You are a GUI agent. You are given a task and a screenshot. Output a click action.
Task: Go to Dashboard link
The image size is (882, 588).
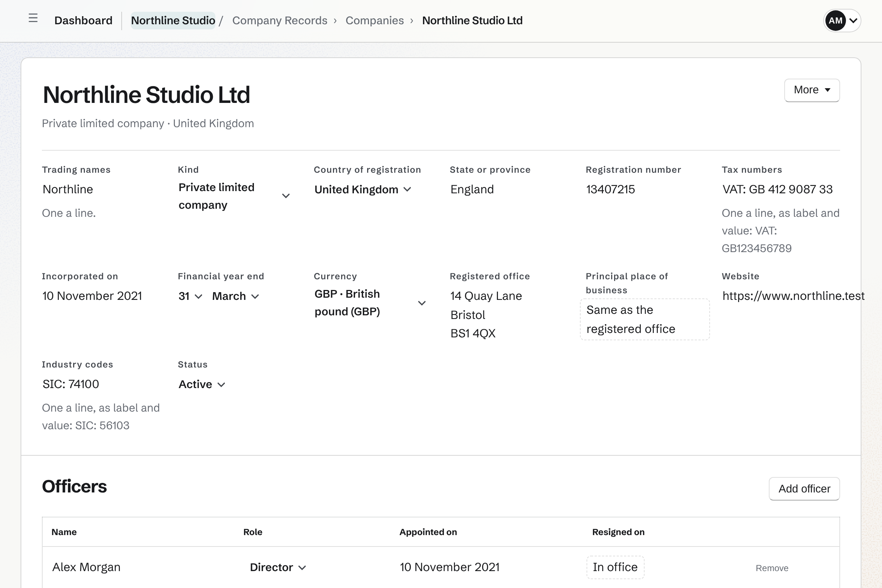83,21
